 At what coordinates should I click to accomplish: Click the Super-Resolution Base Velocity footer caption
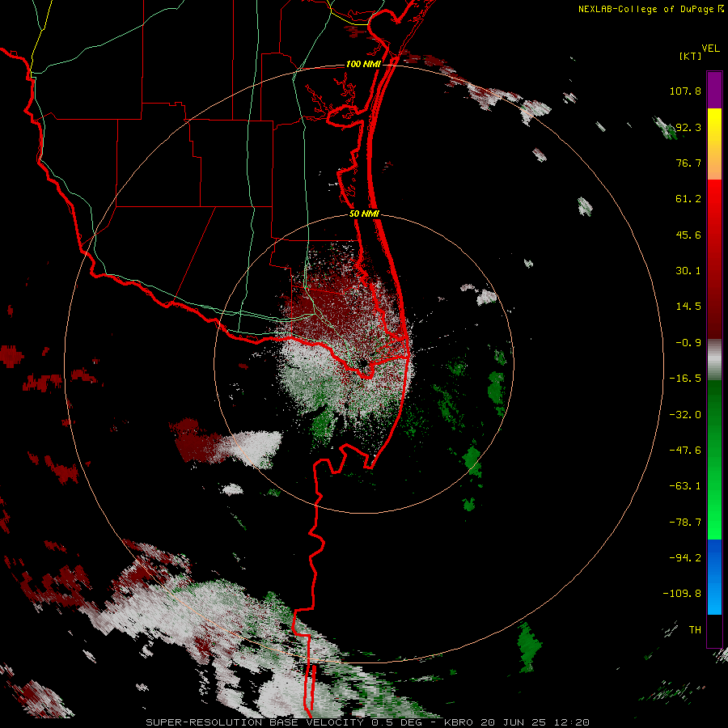pos(368,722)
